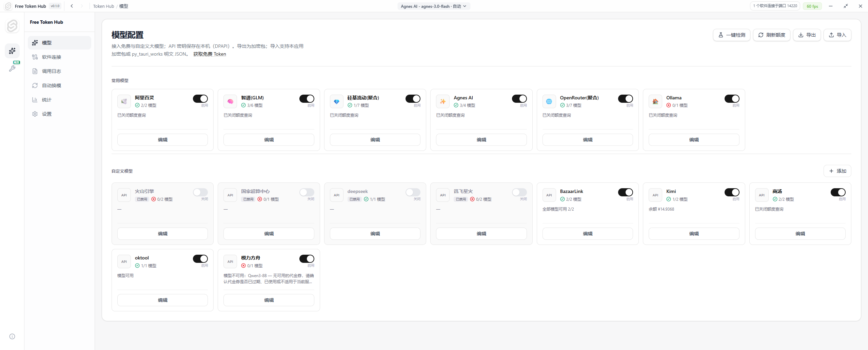Click the forward navigation arrow
The width and height of the screenshot is (868, 350).
pyautogui.click(x=82, y=6)
